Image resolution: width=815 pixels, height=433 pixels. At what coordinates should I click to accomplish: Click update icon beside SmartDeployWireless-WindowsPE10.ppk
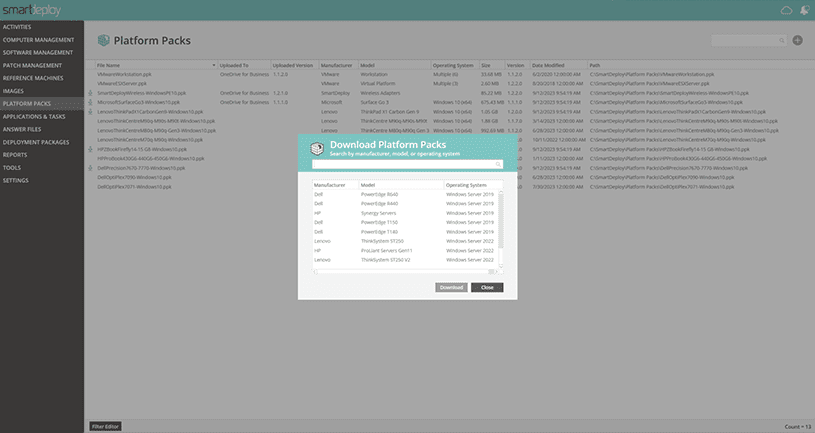[x=90, y=93]
